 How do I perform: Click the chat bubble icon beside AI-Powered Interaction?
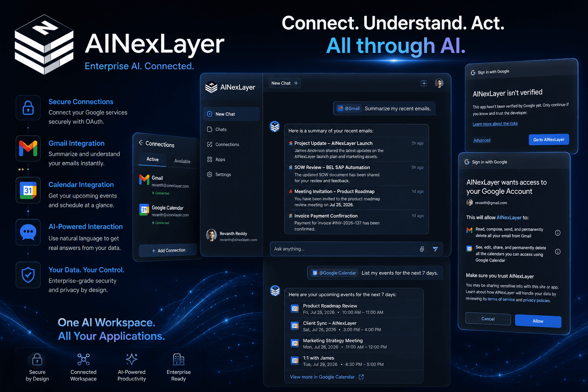tap(28, 232)
